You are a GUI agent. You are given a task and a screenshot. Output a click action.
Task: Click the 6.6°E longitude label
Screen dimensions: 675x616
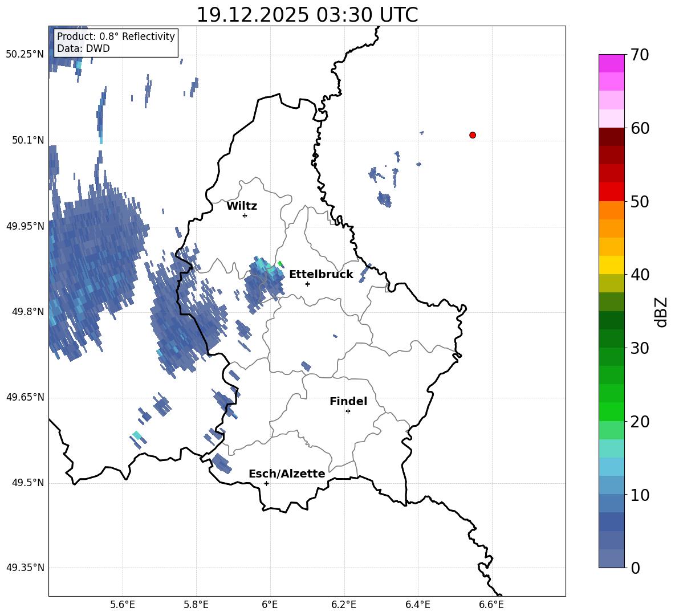point(491,605)
